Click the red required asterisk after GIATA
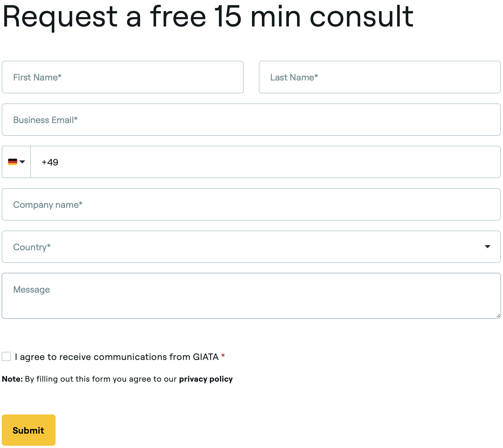The width and height of the screenshot is (503, 448). point(223,356)
